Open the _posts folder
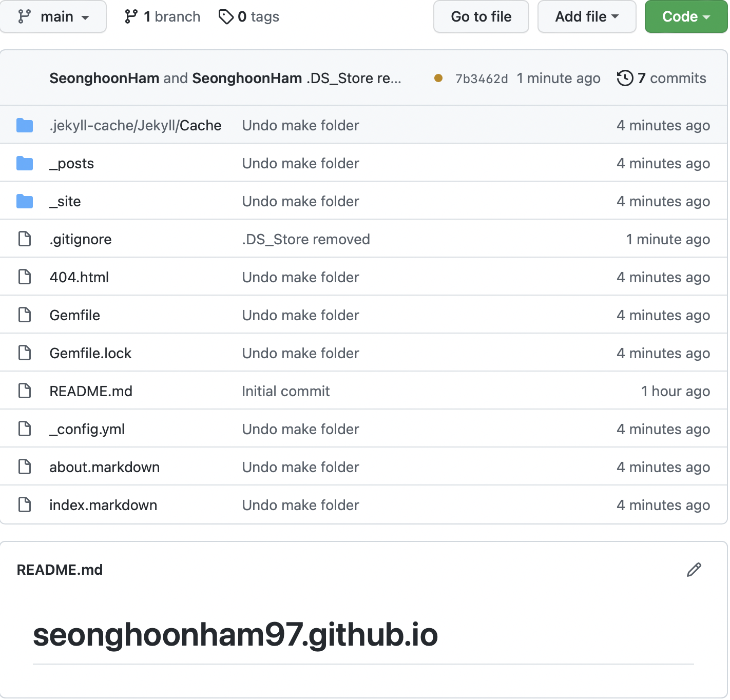 pos(72,163)
